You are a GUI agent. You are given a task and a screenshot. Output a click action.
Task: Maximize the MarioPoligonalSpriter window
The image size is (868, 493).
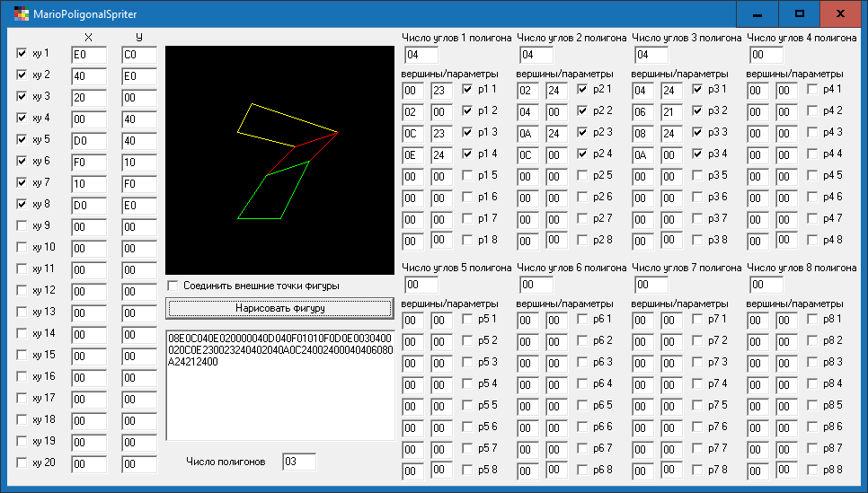(800, 13)
